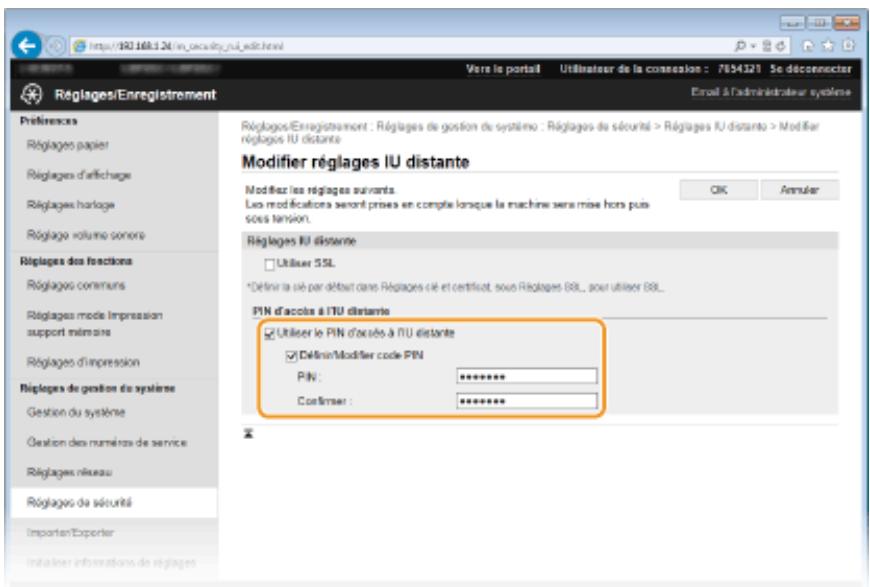Close the browser window
Image resolution: width=870 pixels, height=587 pixels.
pyautogui.click(x=846, y=23)
